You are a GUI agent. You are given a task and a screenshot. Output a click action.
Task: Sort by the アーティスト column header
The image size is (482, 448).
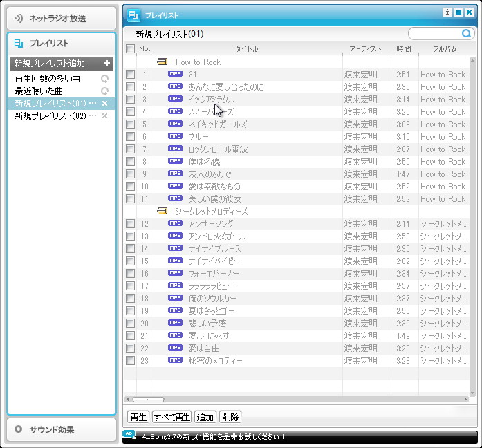(x=365, y=49)
